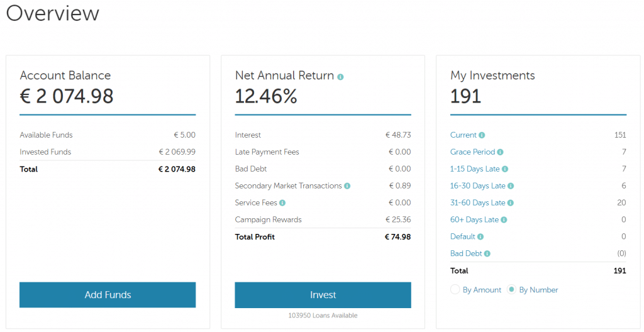The height and width of the screenshot is (332, 644).
Task: Click info icon next to Net Annual Return
Action: tap(341, 77)
